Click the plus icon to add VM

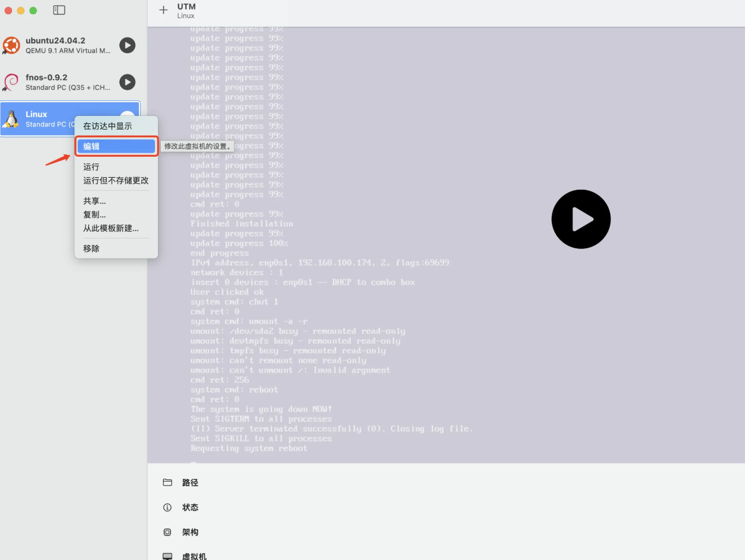(x=164, y=10)
